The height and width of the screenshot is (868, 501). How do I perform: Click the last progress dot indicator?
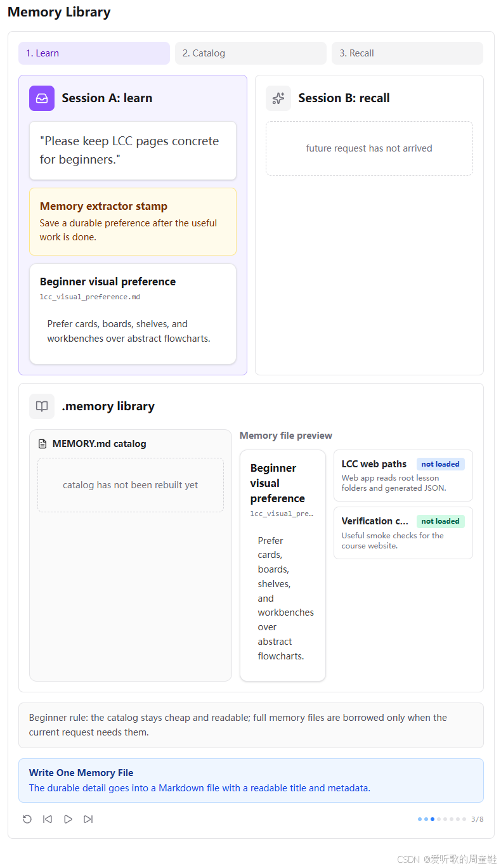click(x=464, y=819)
